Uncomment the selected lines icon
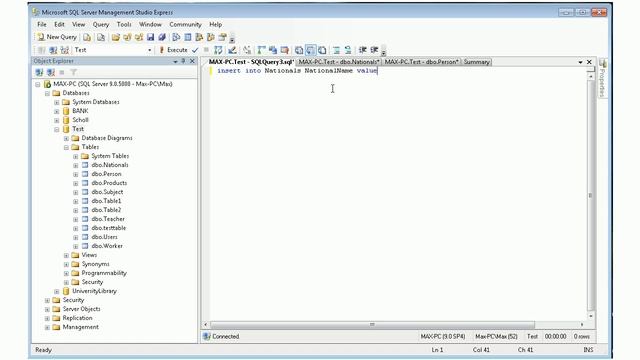This screenshot has height=360, width=640. pyautogui.click(x=348, y=50)
